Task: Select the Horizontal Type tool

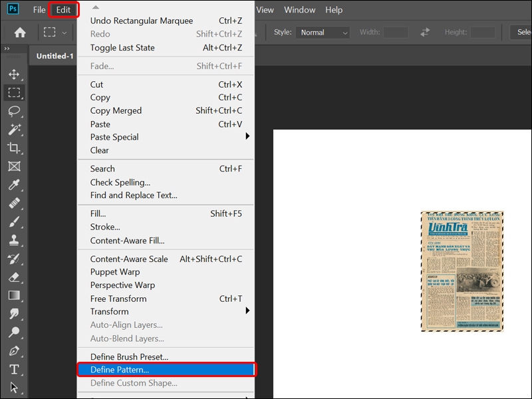Action: click(x=14, y=369)
